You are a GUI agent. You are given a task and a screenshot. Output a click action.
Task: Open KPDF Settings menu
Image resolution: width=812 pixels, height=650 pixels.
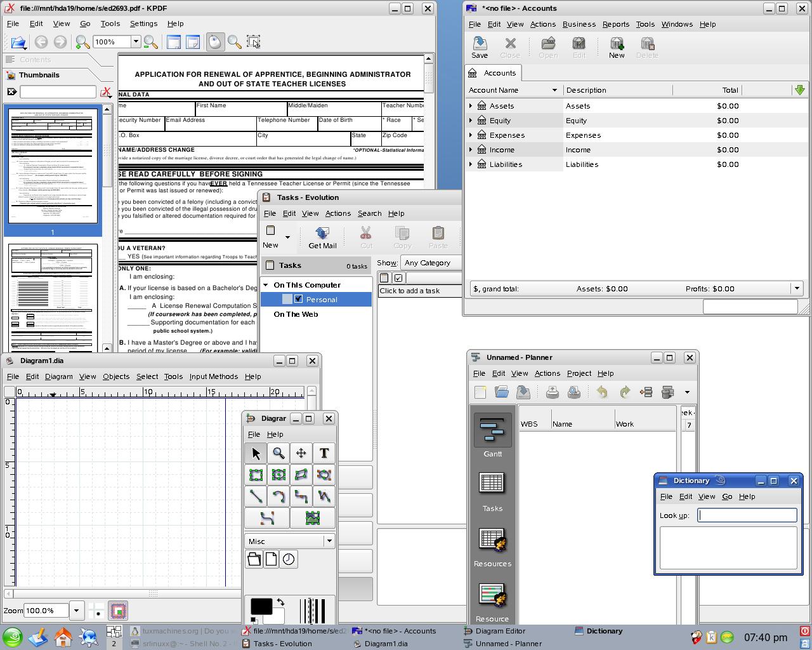coord(143,23)
